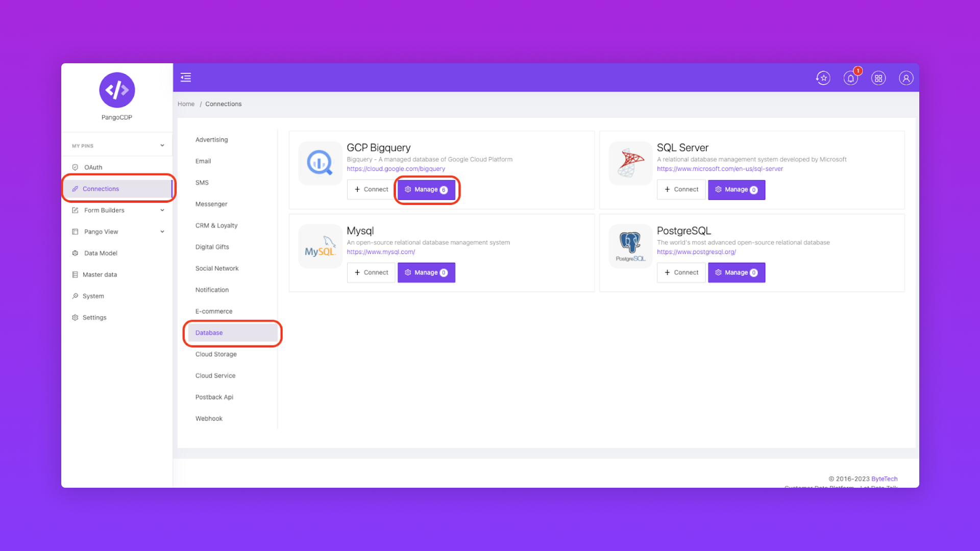Screen dimensions: 980x551
Task: Click the GCP Bigquery logo thumbnail
Action: [320, 163]
